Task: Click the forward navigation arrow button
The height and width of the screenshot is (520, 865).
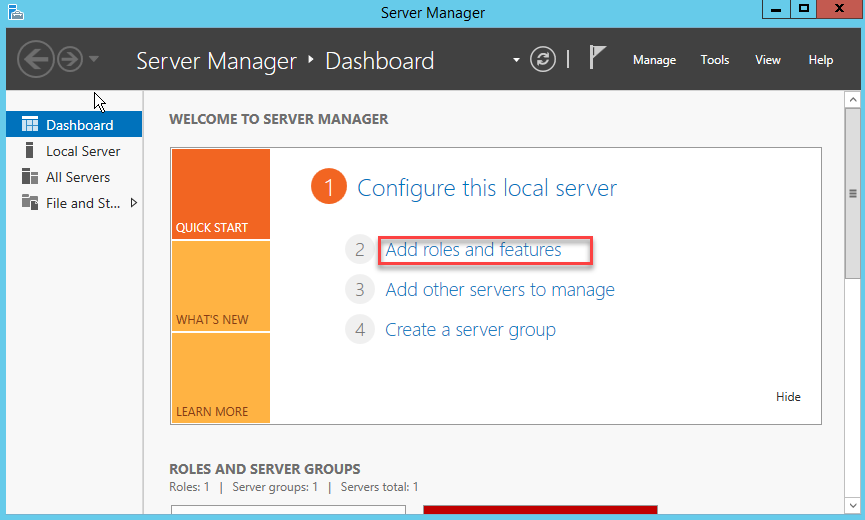Action: click(x=69, y=60)
